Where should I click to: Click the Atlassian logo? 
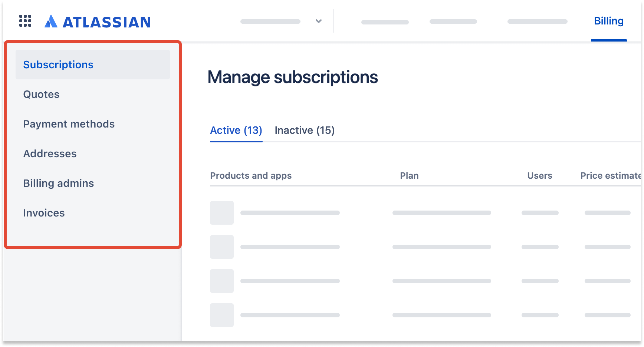(x=98, y=22)
